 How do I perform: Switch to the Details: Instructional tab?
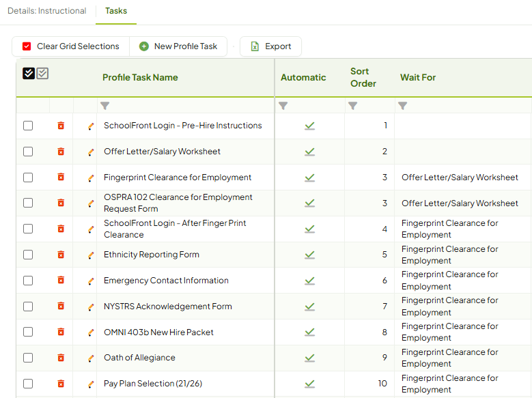tap(47, 11)
